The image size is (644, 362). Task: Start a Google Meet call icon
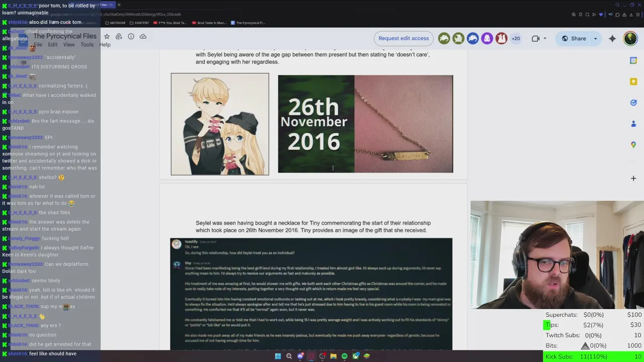click(535, 38)
